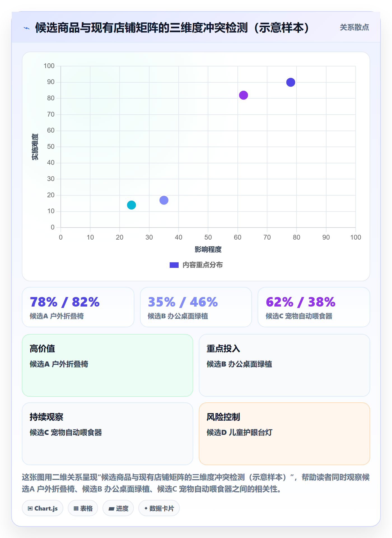Open the 62% / 38% stat card
This screenshot has width=392, height=538.
(314, 307)
